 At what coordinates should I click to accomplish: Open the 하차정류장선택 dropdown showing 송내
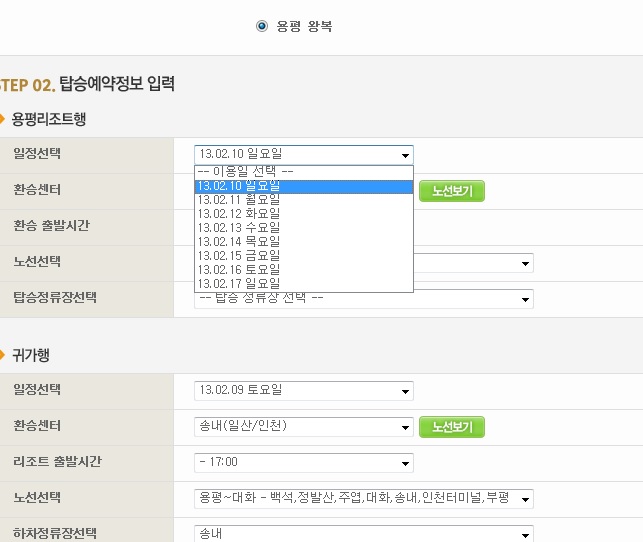click(x=364, y=534)
